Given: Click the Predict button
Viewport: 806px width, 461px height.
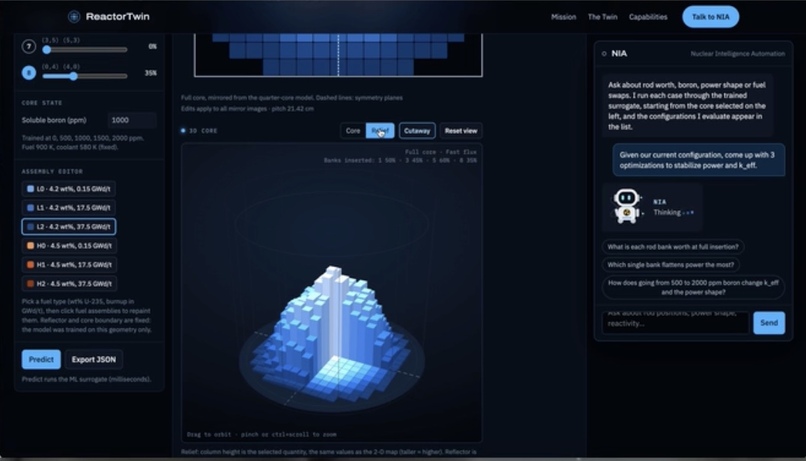Looking at the screenshot, I should (41, 359).
